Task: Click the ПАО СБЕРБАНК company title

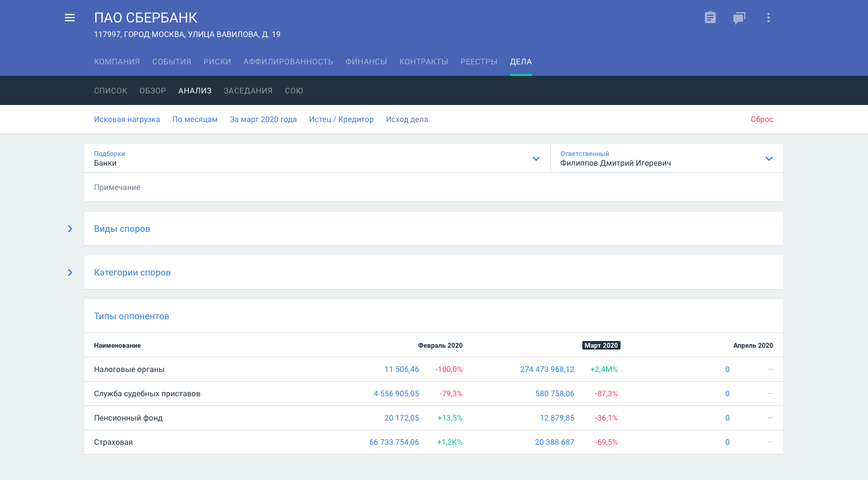Action: (x=146, y=18)
